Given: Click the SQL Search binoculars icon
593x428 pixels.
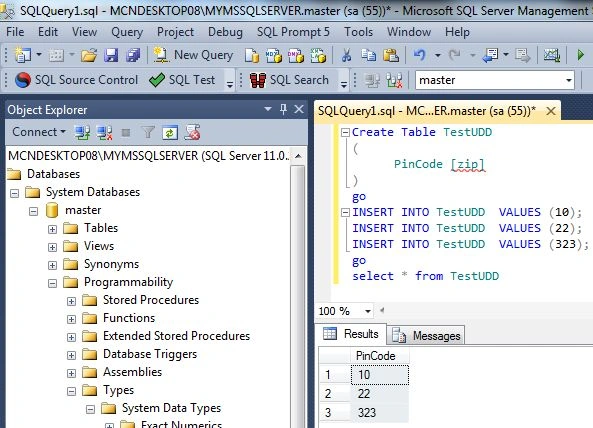Looking at the screenshot, I should (258, 80).
